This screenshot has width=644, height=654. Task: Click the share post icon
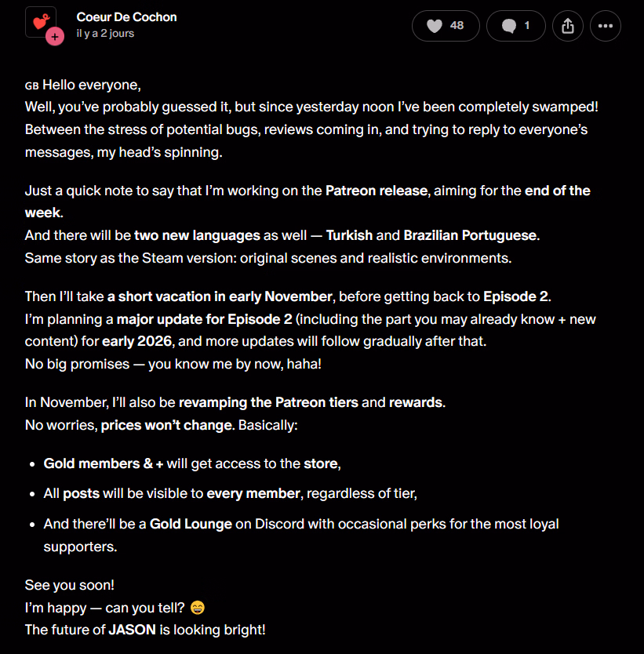tap(568, 26)
